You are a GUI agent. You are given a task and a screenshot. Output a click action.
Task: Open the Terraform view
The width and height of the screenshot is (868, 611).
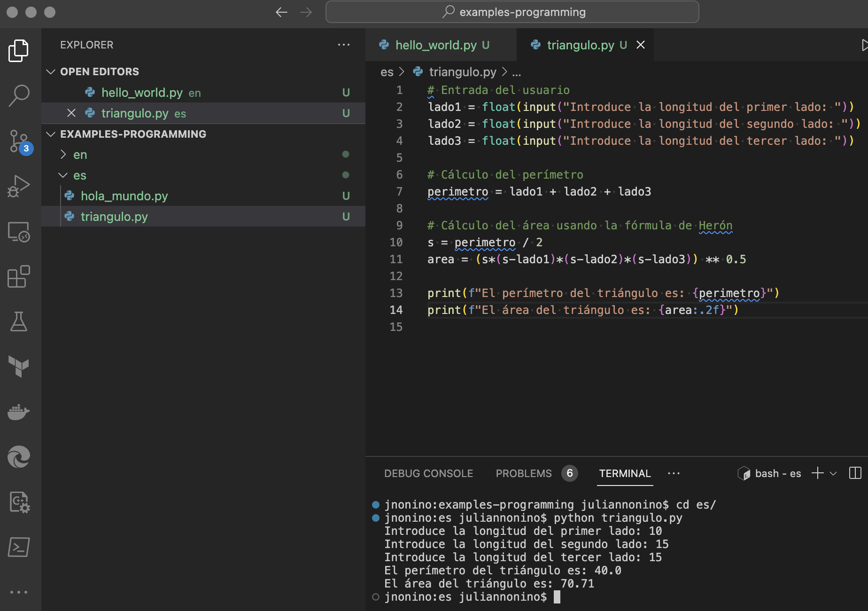[x=19, y=367]
